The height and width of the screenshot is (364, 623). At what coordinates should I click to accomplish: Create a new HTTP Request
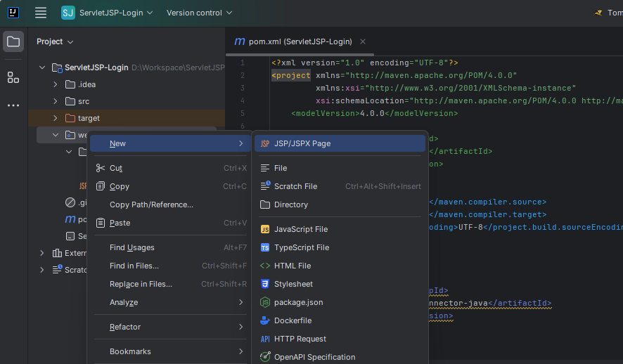300,339
